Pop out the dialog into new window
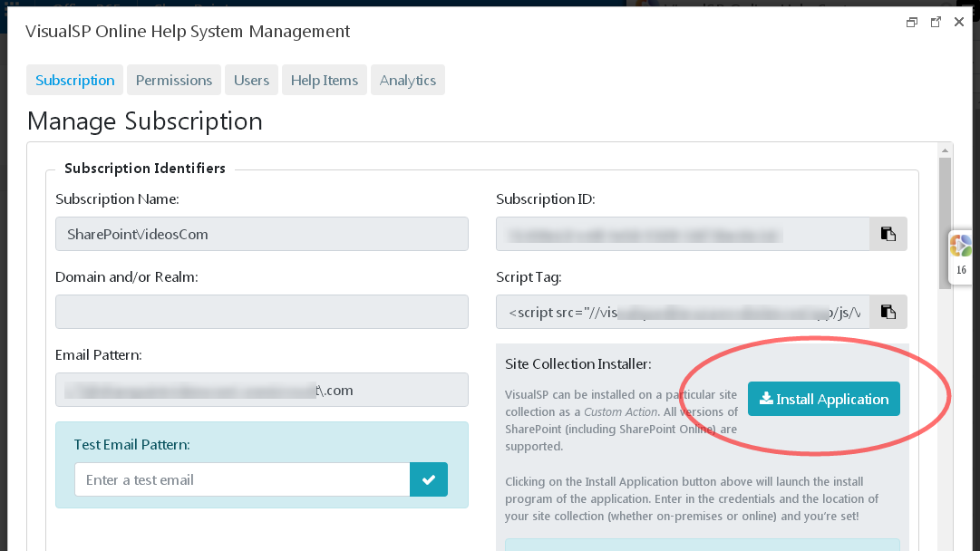The width and height of the screenshot is (980, 551). click(x=936, y=23)
